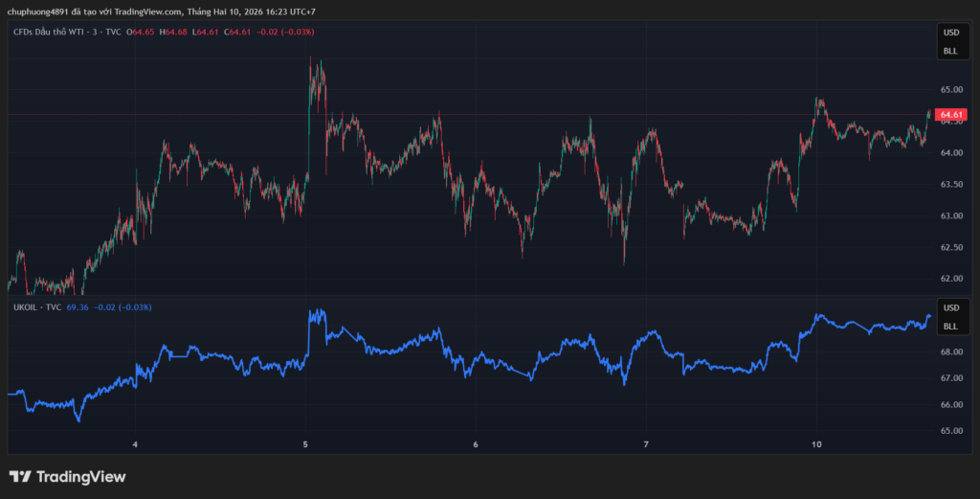Click date label 4 on time axis
Screen dimensions: 980x499
pos(136,444)
